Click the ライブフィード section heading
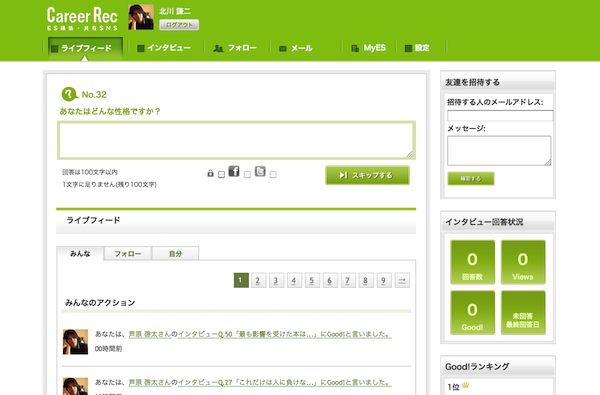The height and width of the screenshot is (395, 600). click(93, 220)
